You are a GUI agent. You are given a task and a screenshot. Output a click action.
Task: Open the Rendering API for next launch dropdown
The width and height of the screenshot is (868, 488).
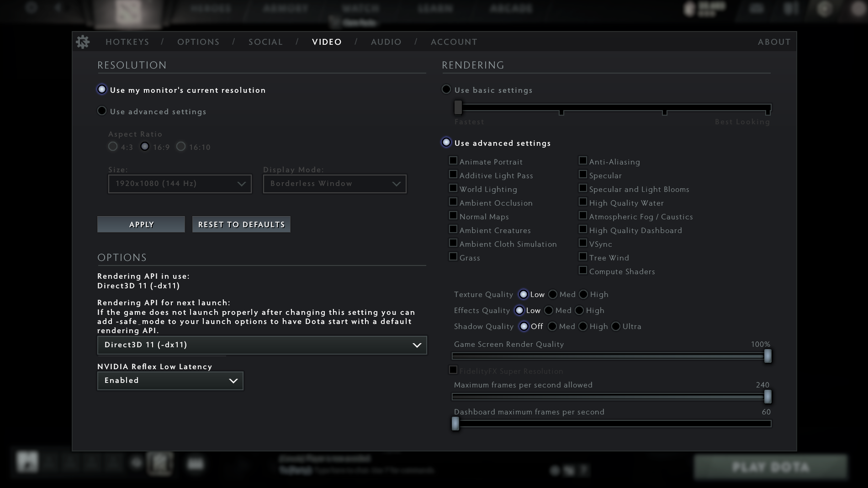(x=262, y=345)
